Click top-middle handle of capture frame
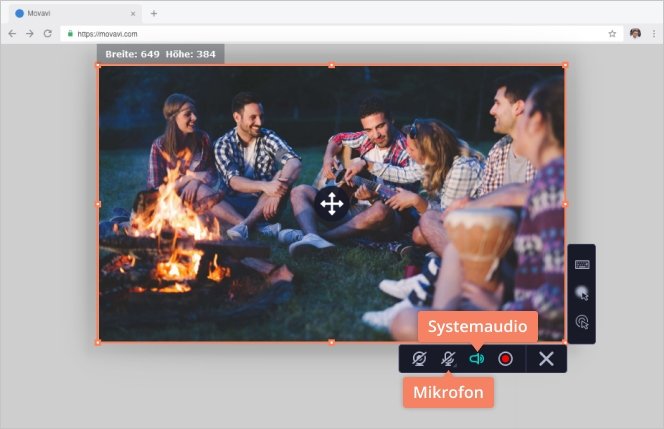 332,65
